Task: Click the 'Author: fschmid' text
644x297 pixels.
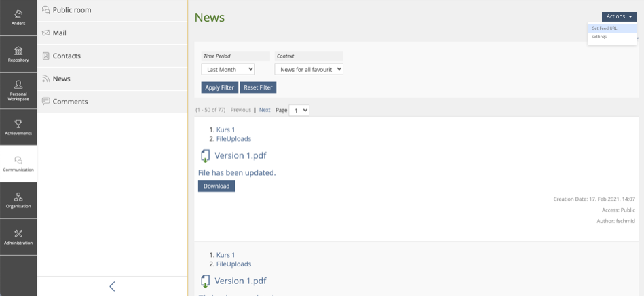Action: [615, 221]
